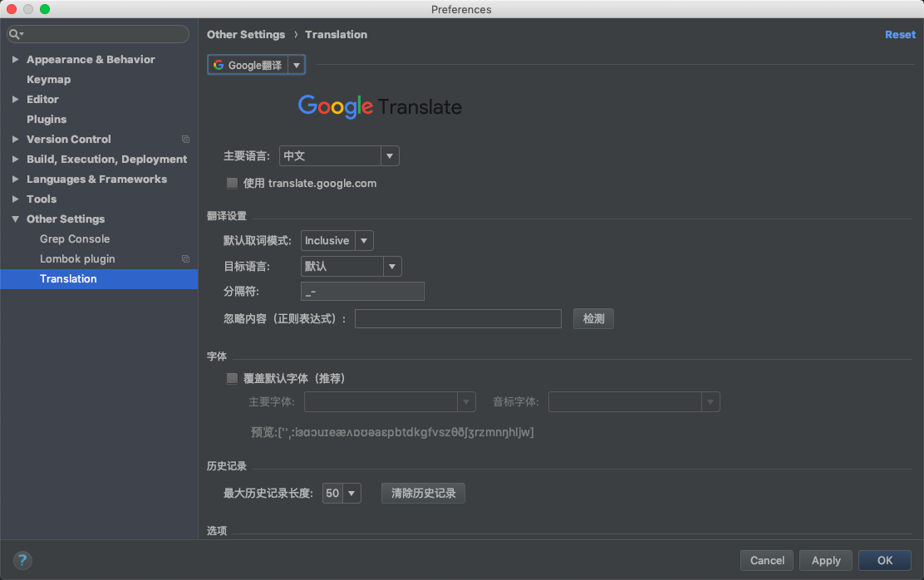Image resolution: width=924 pixels, height=580 pixels.
Task: Select Appearance & Behavior category label
Action: 91,60
